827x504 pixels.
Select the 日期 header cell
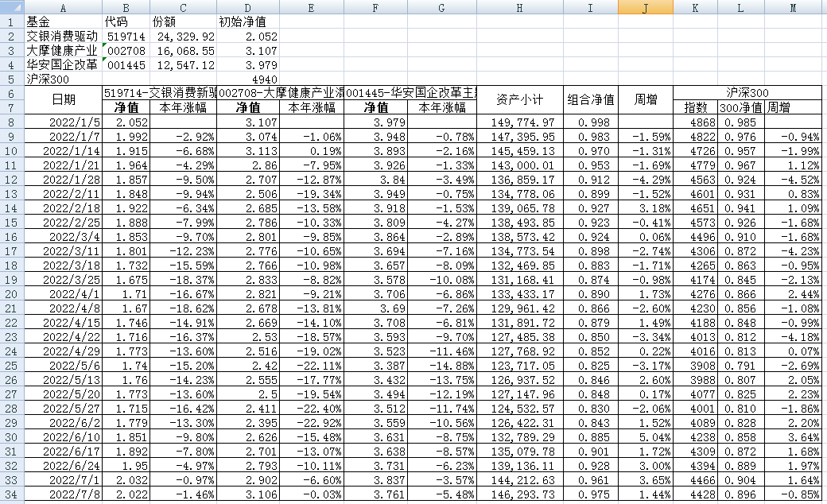pos(63,99)
